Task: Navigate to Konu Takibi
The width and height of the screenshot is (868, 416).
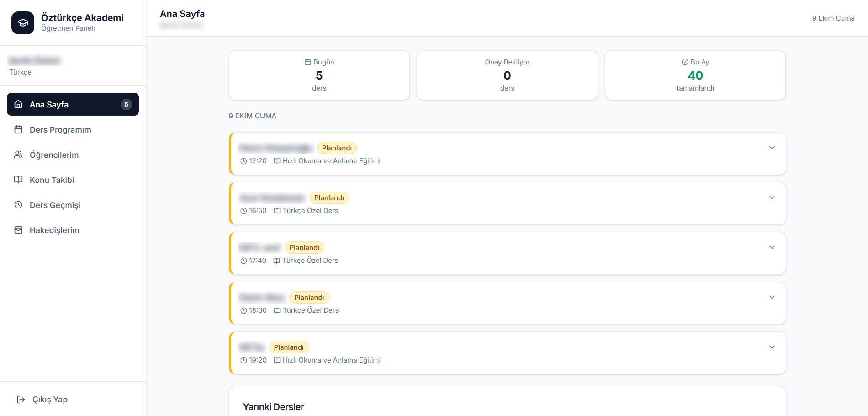Action: click(73, 180)
